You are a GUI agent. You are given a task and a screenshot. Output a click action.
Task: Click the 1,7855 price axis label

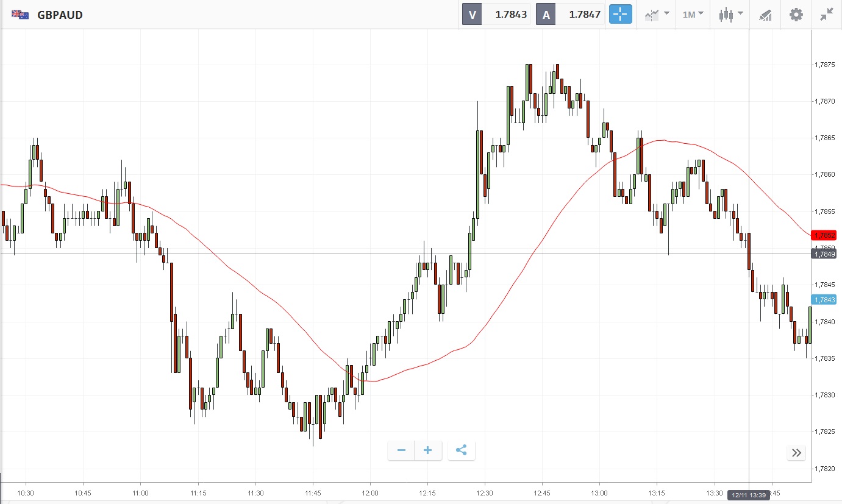[825, 211]
